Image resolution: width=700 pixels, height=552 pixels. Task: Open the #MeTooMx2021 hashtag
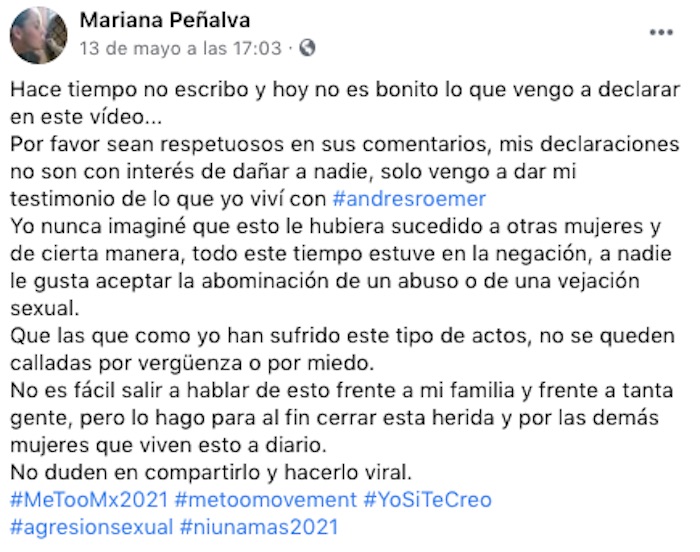[x=89, y=499]
